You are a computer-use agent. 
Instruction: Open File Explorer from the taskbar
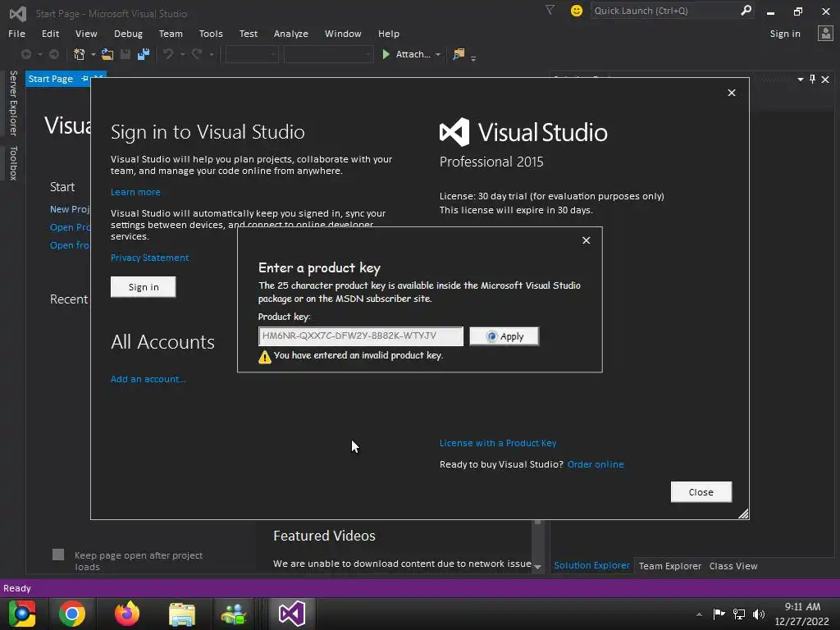182,614
